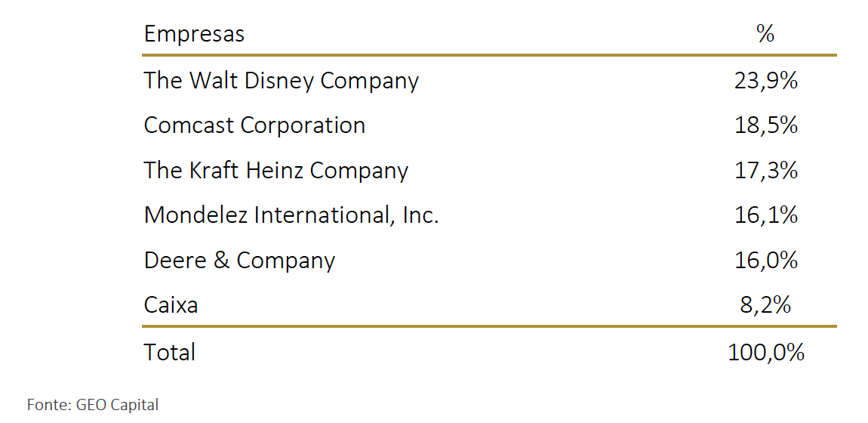Viewport: 868px width, 423px height.
Task: Click the 16,1% value for Mondelez
Action: coord(765,216)
